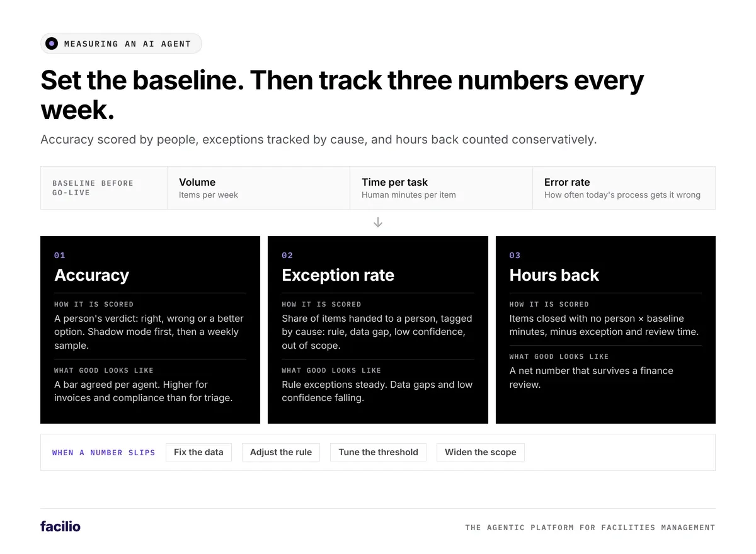
Task: Click the 03 number label
Action: (x=515, y=255)
